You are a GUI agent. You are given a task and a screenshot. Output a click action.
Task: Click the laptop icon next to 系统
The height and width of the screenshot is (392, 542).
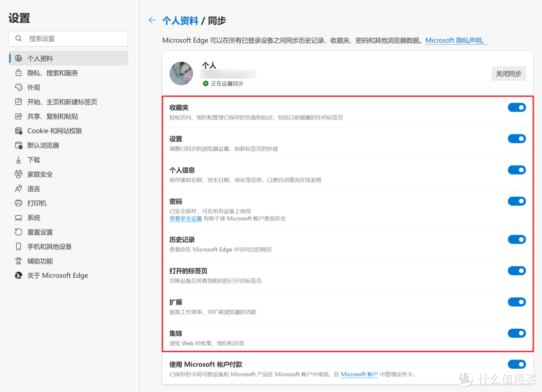click(19, 217)
